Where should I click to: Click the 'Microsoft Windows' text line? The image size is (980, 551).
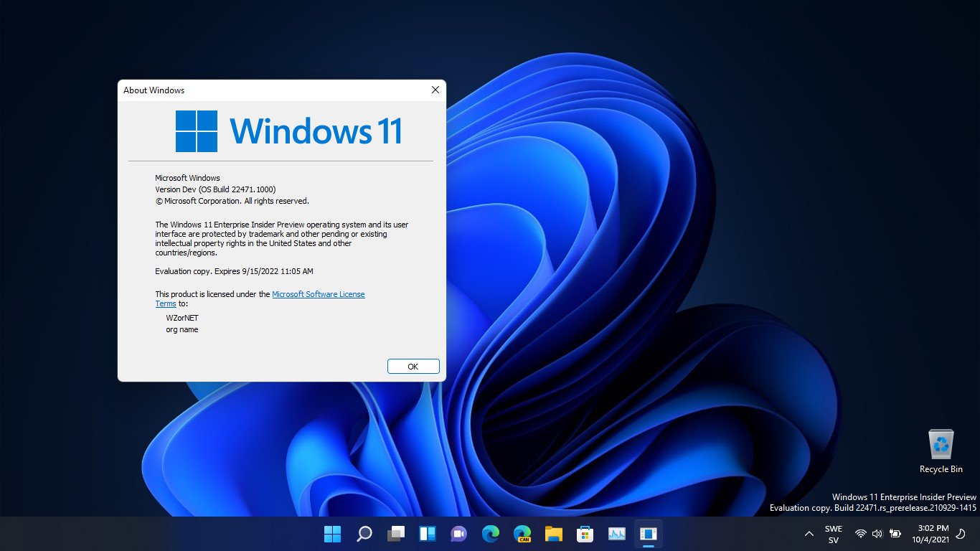(x=187, y=178)
